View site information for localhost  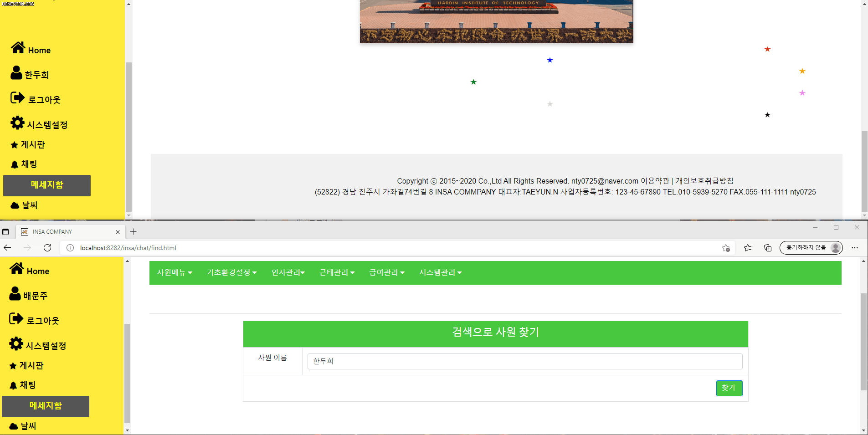(70, 248)
